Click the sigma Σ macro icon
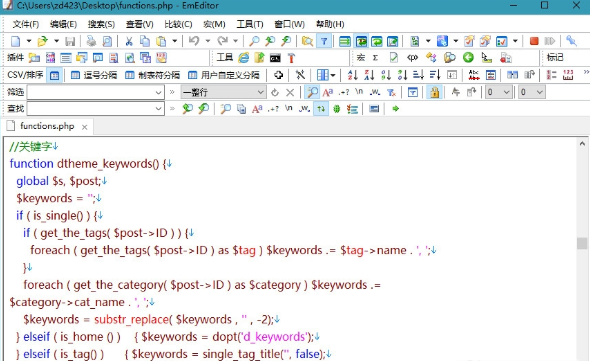The image size is (590, 361). (x=375, y=58)
